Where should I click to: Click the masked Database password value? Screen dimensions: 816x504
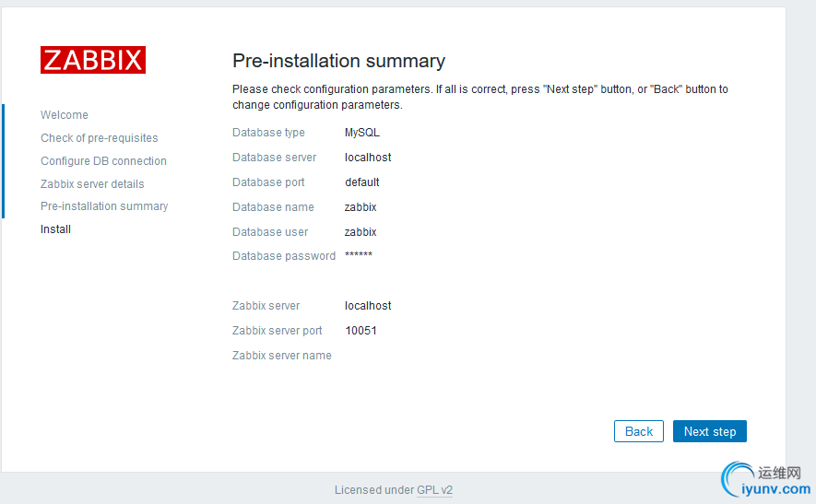point(359,255)
